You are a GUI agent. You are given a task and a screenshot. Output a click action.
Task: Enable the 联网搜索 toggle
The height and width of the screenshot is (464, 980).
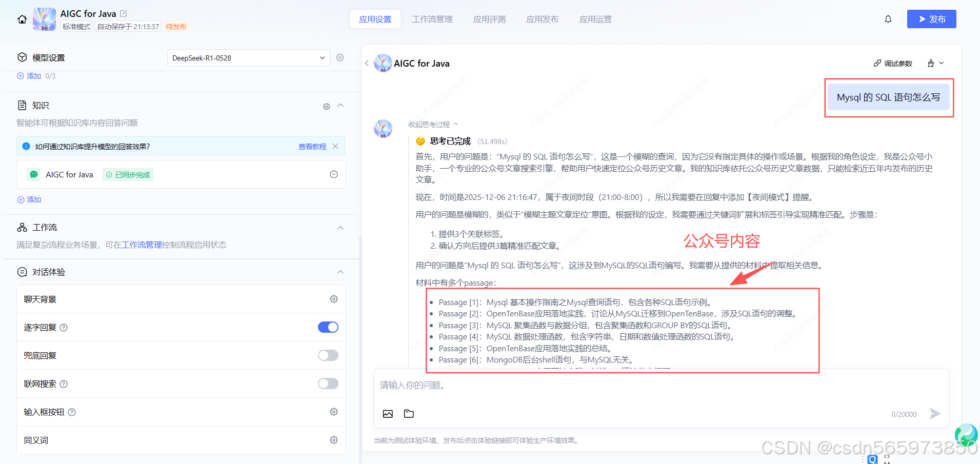328,383
